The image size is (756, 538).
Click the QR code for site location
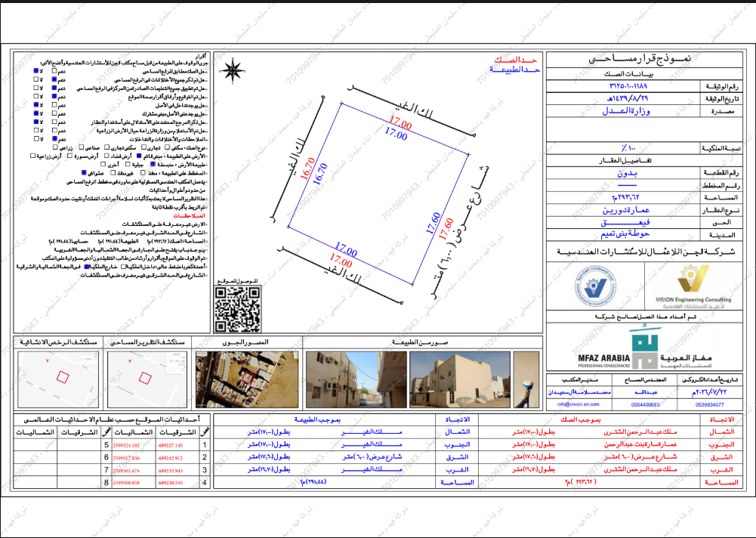[238, 309]
